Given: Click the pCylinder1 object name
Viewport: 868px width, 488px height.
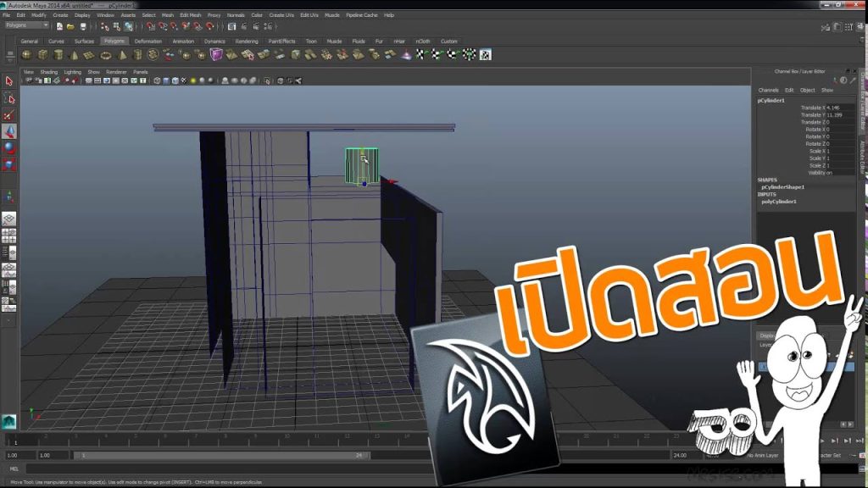Looking at the screenshot, I should 771,100.
